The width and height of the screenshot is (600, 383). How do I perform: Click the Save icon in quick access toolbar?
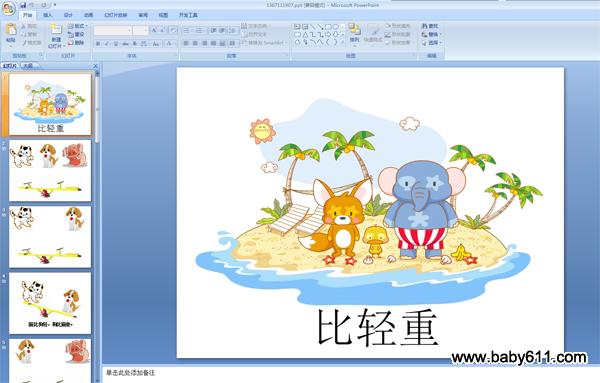(x=23, y=5)
